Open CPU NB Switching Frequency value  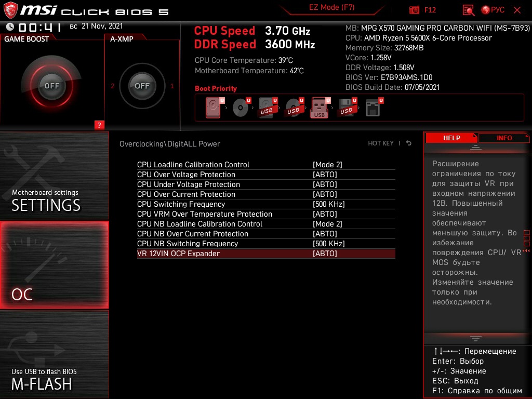(x=328, y=243)
